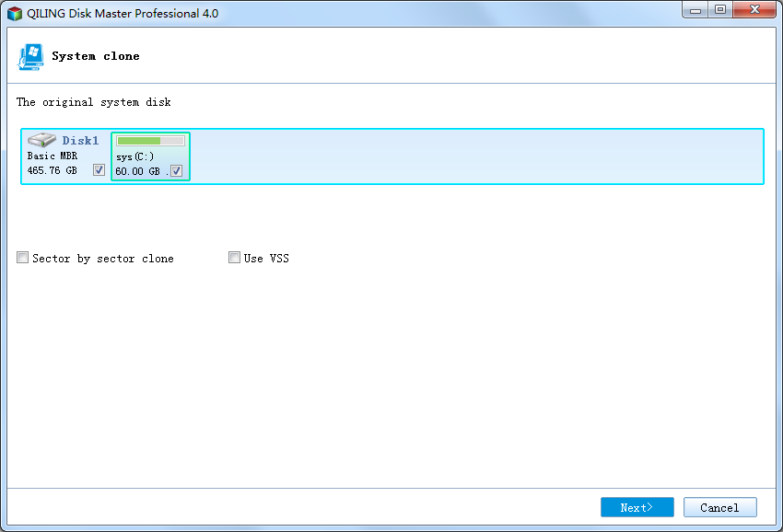Maximize the QILING Disk Master window
This screenshot has width=783, height=532.
click(720, 10)
